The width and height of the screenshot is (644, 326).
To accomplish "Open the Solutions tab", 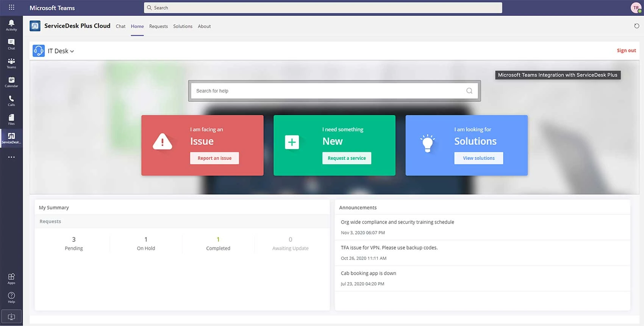I will click(183, 27).
